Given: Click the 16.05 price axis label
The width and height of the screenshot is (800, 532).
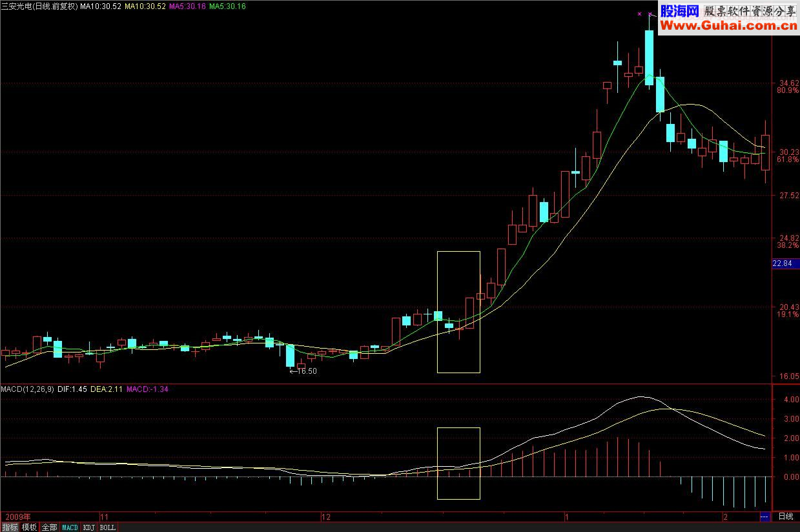Looking at the screenshot, I should click(x=789, y=376).
